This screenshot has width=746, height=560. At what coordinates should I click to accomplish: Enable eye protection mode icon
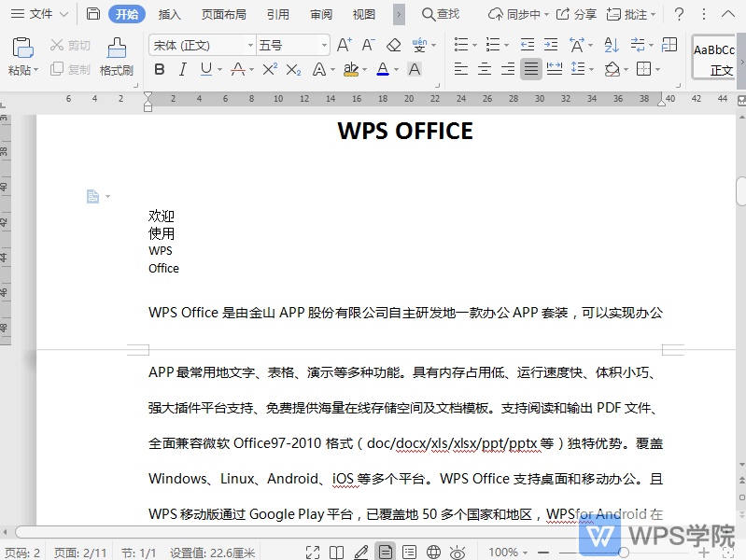[x=457, y=553]
